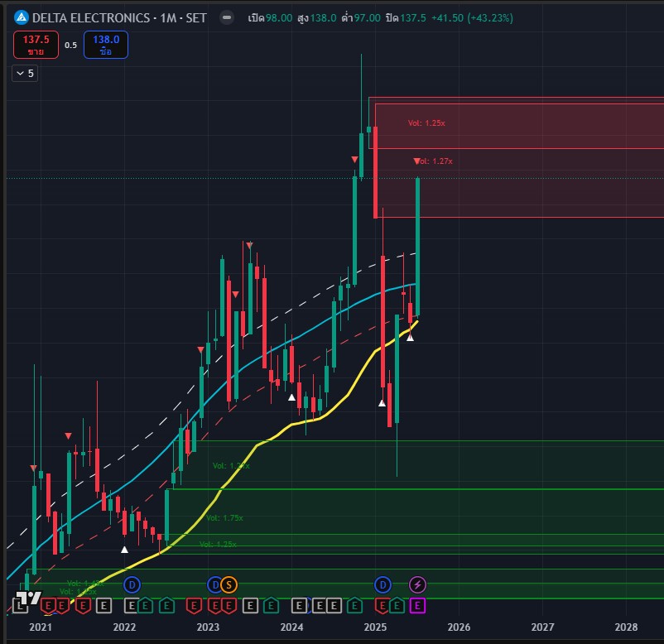Open the DELTA ELECTRONICS · 1M · SET symbol title
Viewport: 664px width, 644px height.
tap(119, 18)
